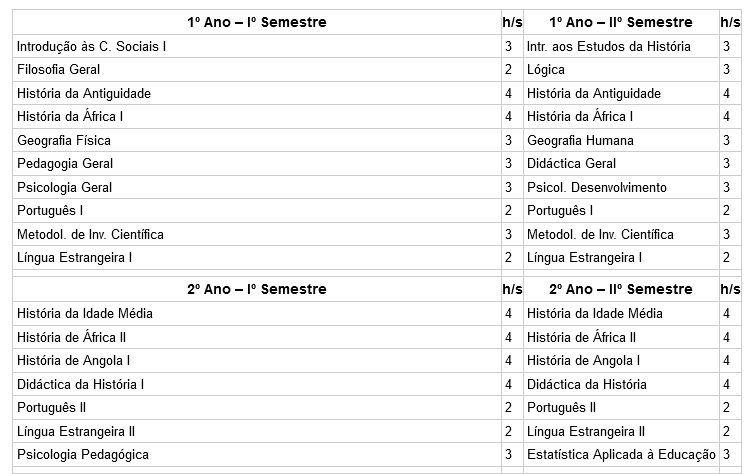Select the "Psicologia Pedagógica" subject cell
Image resolution: width=749 pixels, height=474 pixels.
(x=83, y=454)
